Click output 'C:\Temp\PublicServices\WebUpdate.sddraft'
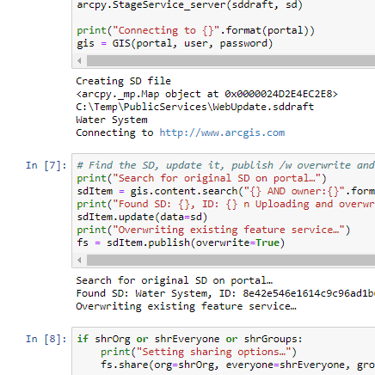The image size is (375, 375). [x=195, y=107]
